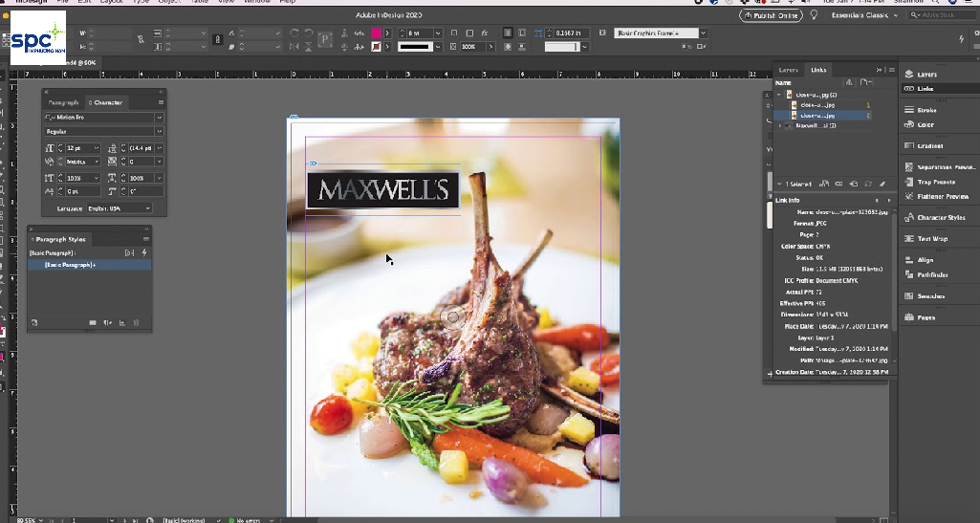
Task: Click the Flip Vertical icon
Action: [309, 47]
